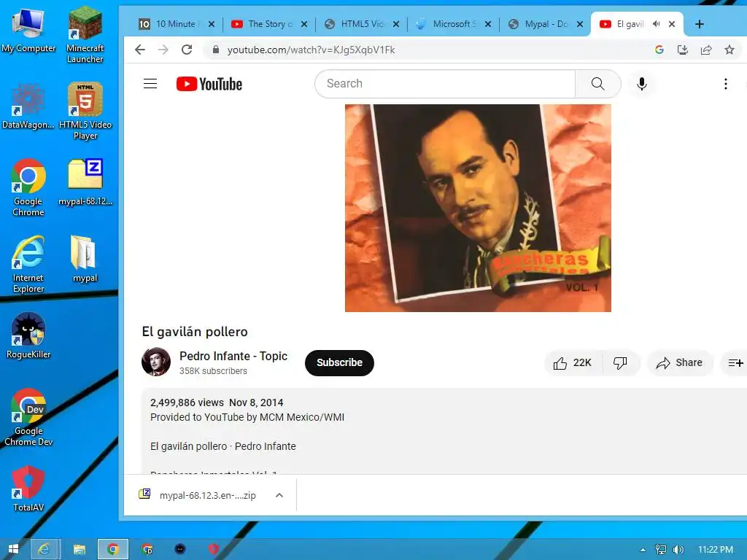The image size is (747, 560).
Task: Click the Share button under video
Action: 680,363
